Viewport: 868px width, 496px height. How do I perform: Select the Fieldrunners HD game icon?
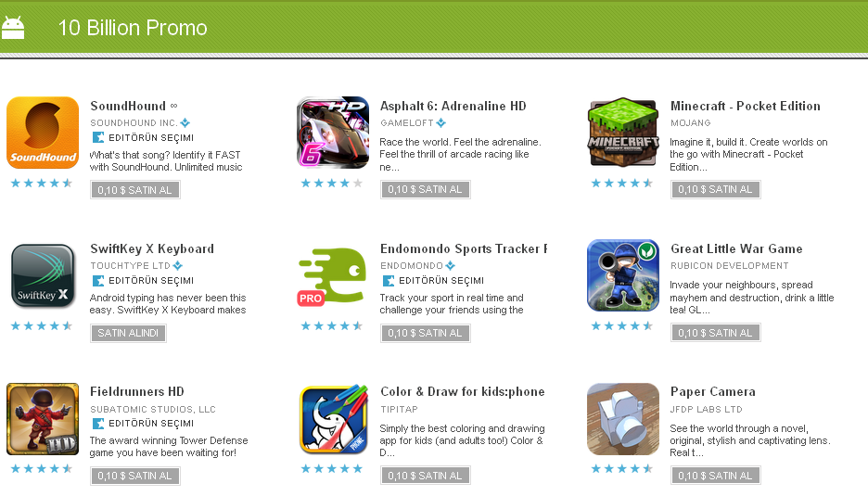tap(43, 418)
